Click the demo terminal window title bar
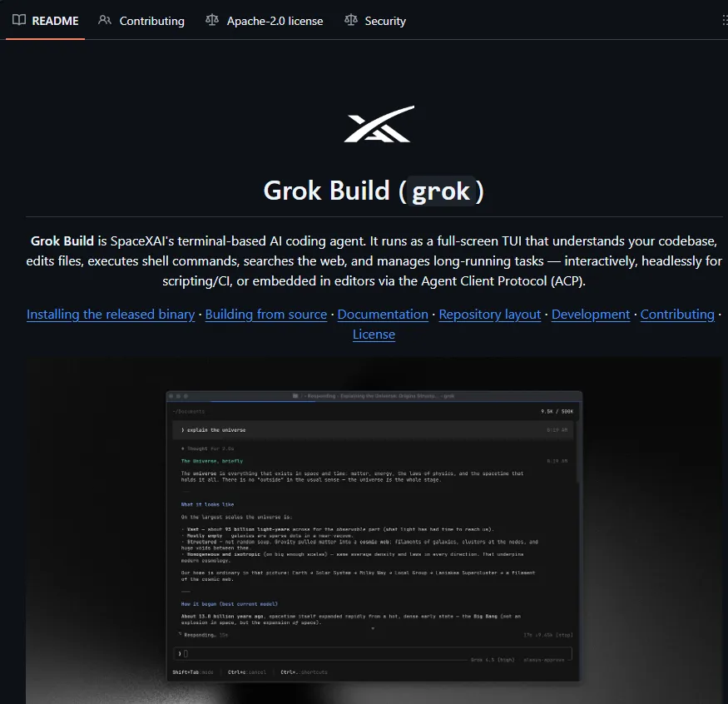This screenshot has height=704, width=728. 374,396
